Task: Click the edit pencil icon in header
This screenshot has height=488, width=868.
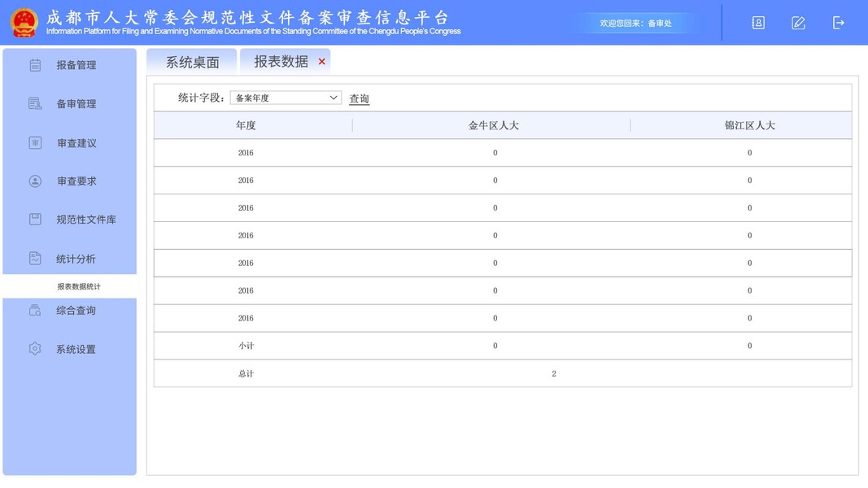Action: 798,23
